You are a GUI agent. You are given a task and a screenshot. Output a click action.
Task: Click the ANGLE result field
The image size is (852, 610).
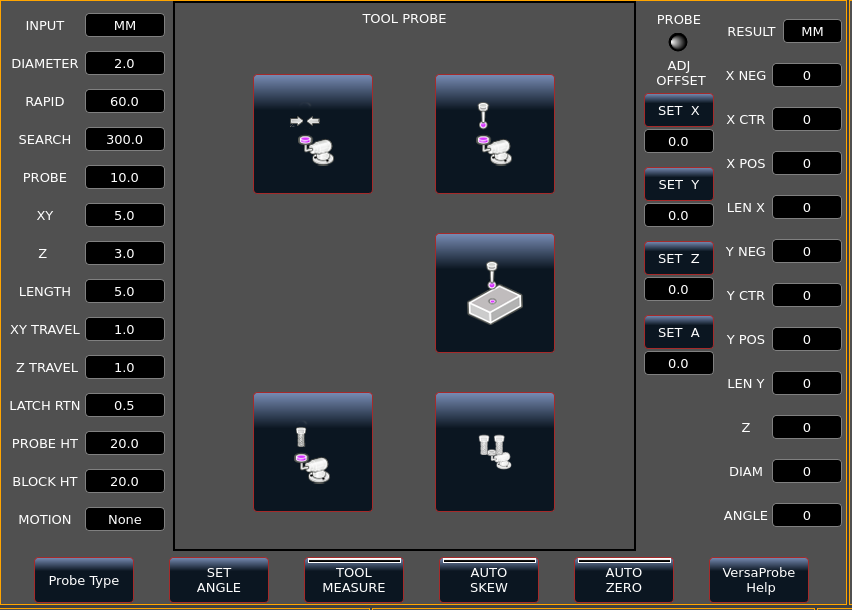[807, 515]
